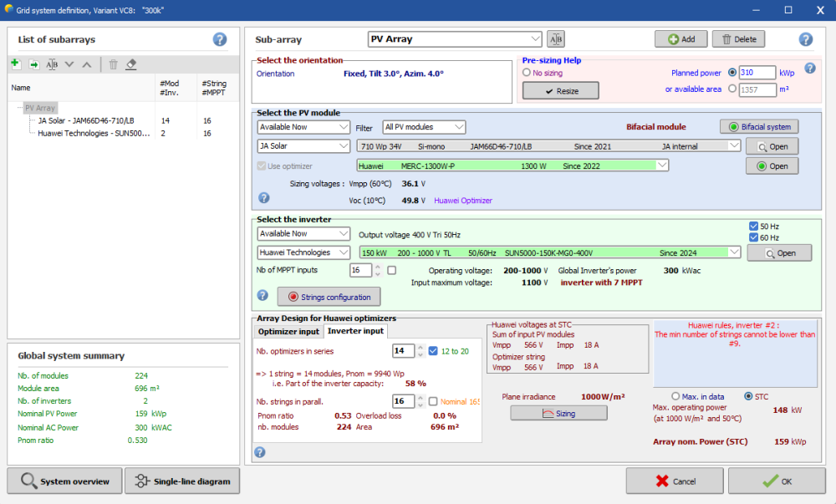Open the Single-line diagram
Screen dimensions: 836x504
[x=182, y=481]
